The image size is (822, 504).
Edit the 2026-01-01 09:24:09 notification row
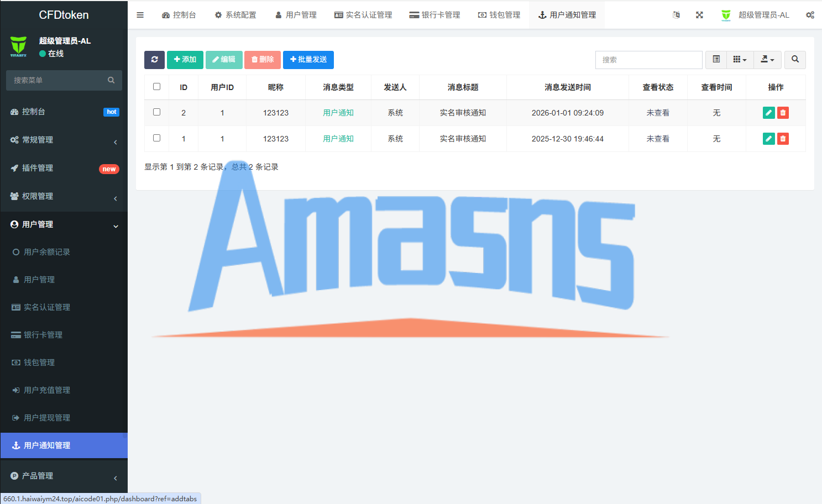point(768,113)
